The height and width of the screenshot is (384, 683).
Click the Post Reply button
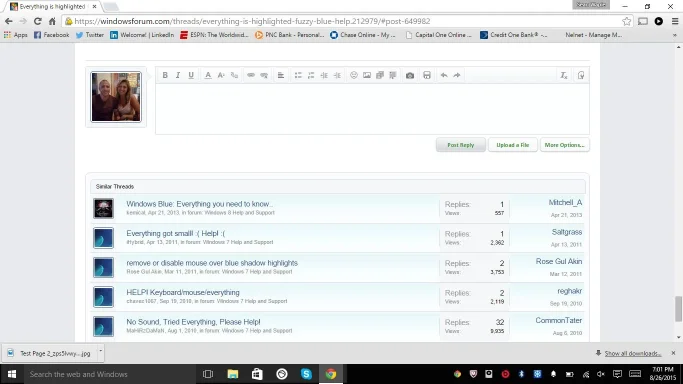[461, 145]
